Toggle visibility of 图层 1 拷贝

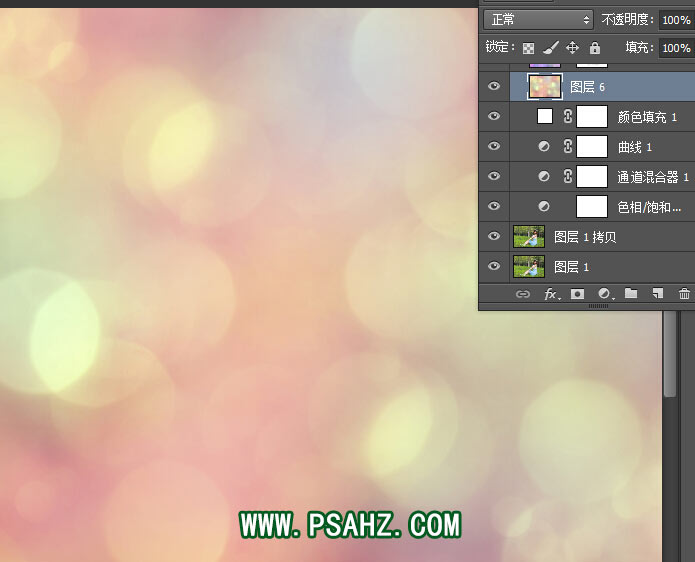click(x=493, y=237)
